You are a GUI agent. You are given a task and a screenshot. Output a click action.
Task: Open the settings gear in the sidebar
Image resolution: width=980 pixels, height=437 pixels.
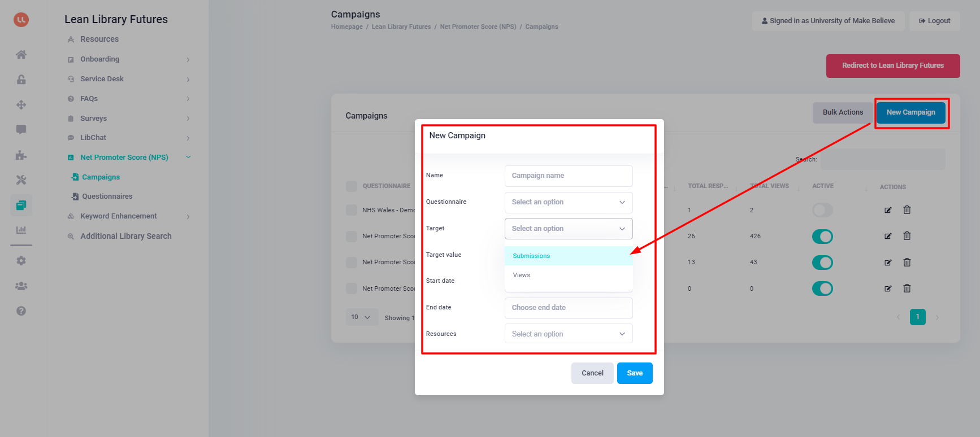[21, 260]
